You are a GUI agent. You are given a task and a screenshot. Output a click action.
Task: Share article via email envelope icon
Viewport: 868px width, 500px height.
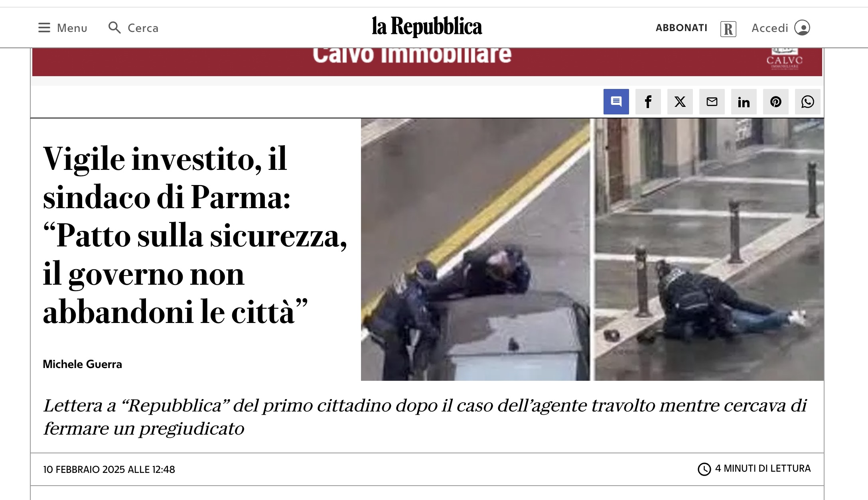click(712, 102)
